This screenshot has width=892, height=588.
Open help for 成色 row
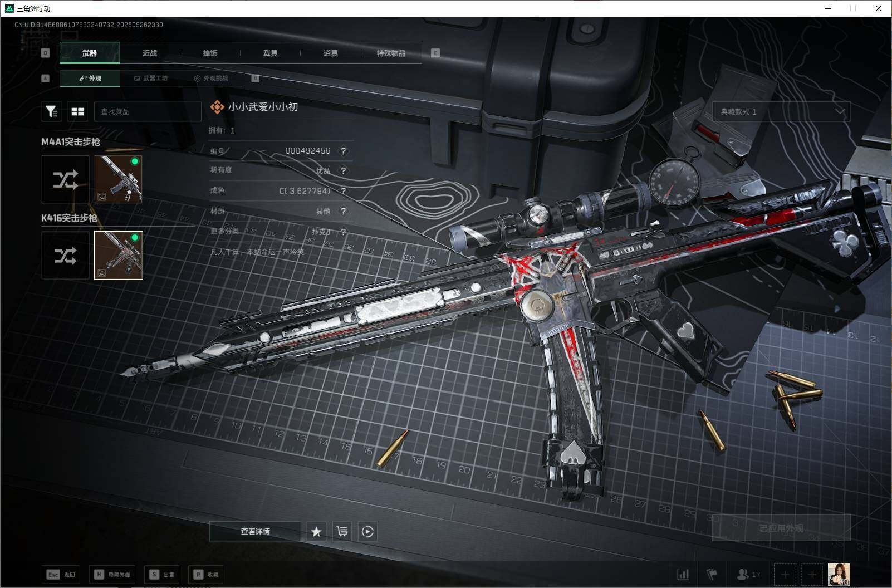(344, 190)
